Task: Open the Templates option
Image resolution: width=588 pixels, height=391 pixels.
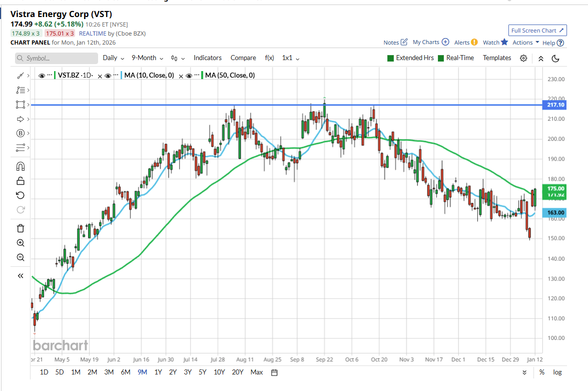Action: click(497, 58)
